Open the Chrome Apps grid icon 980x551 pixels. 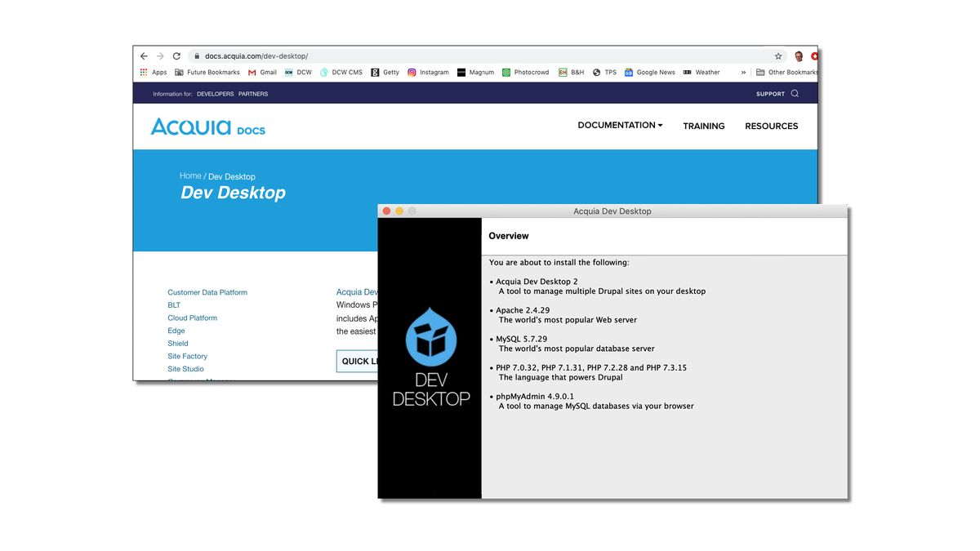tap(143, 72)
